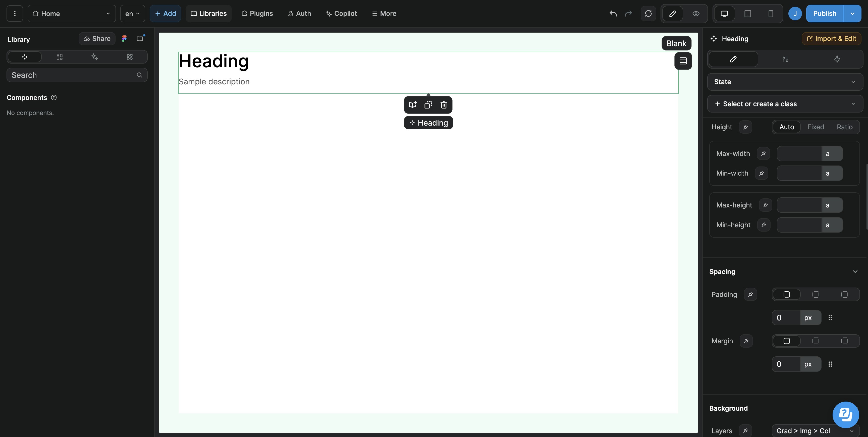Set Height mode to Ratio
Viewport: 868px width, 437px height.
tap(844, 127)
